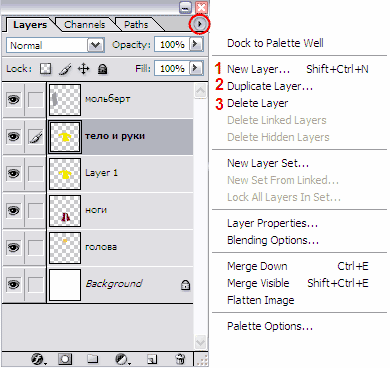Open adjustment layer icon at panel bottom
390x368 pixels.
[122, 359]
